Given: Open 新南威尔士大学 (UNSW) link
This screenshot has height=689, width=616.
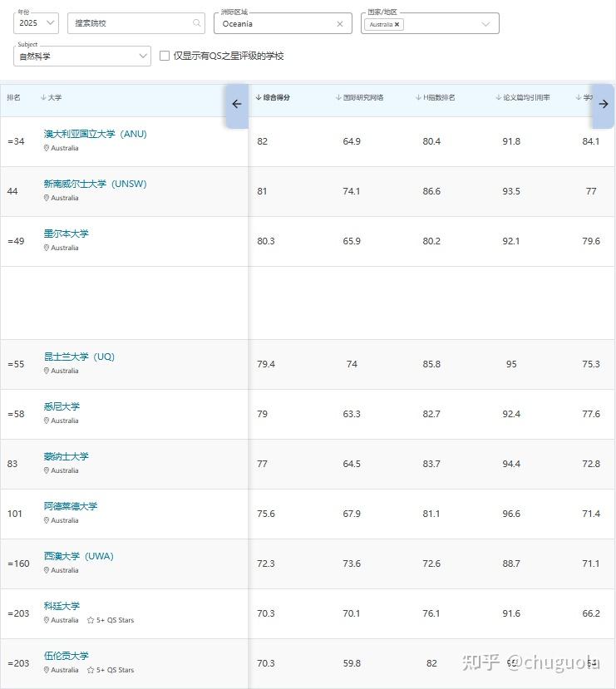Looking at the screenshot, I should [x=95, y=184].
